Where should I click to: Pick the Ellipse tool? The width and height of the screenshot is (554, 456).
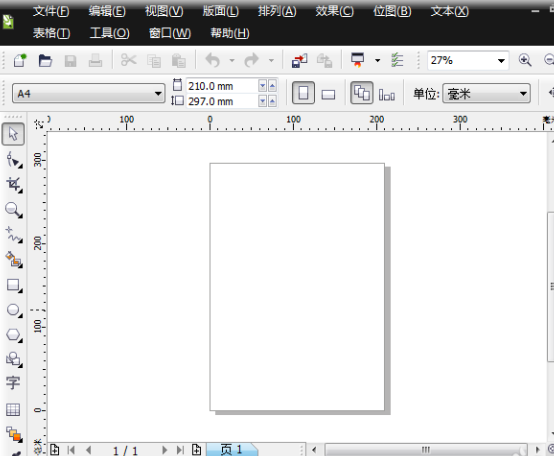tap(14, 310)
